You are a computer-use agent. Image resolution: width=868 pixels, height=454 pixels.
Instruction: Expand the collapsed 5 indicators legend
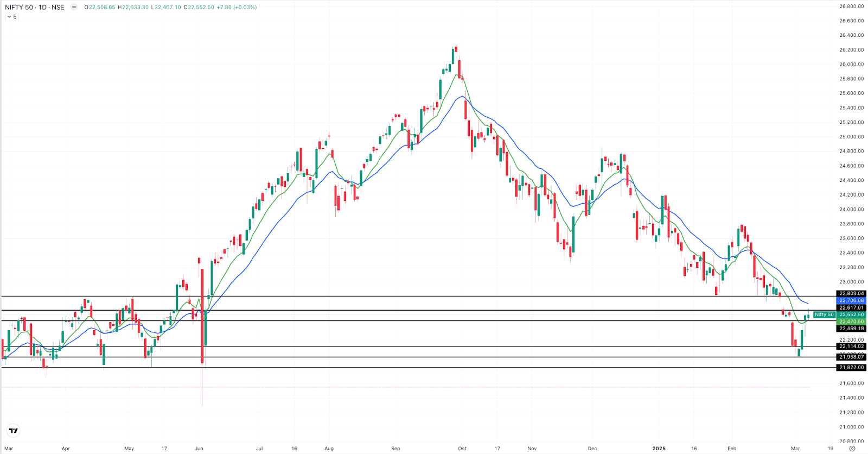point(12,17)
